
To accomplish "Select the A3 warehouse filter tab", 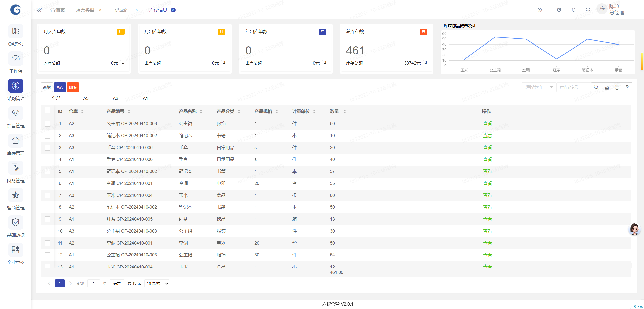I will [x=86, y=98].
